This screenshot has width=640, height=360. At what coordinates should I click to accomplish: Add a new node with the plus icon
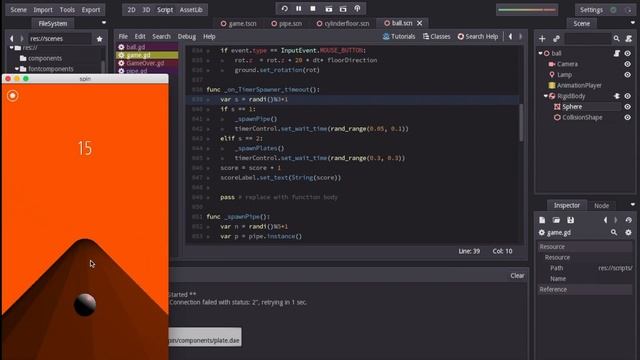click(542, 39)
